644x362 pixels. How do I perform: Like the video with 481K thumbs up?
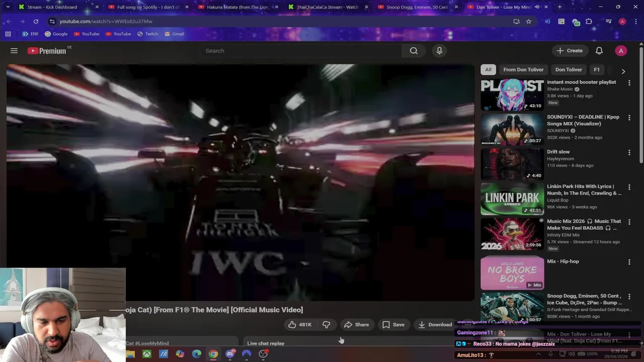point(300,325)
